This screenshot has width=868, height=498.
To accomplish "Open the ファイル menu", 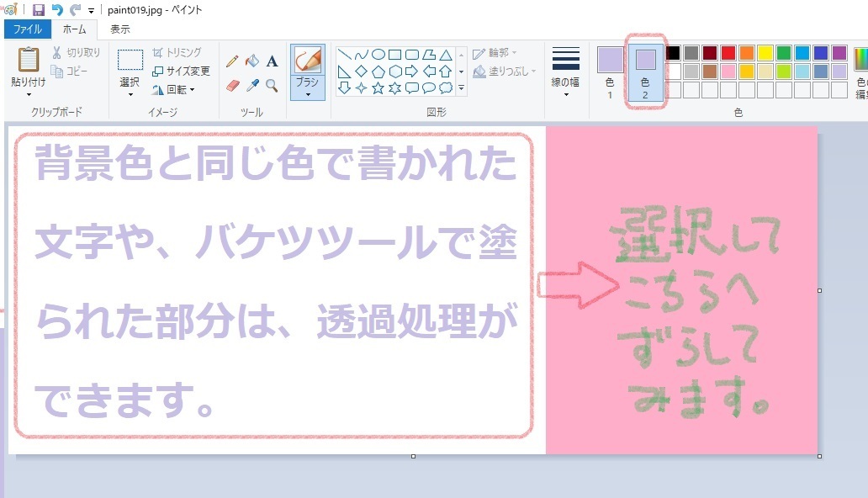I will pos(27,29).
